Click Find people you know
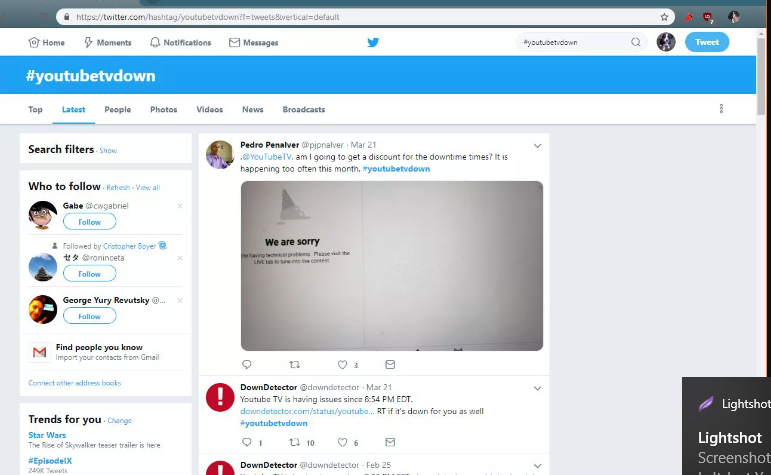 click(99, 347)
